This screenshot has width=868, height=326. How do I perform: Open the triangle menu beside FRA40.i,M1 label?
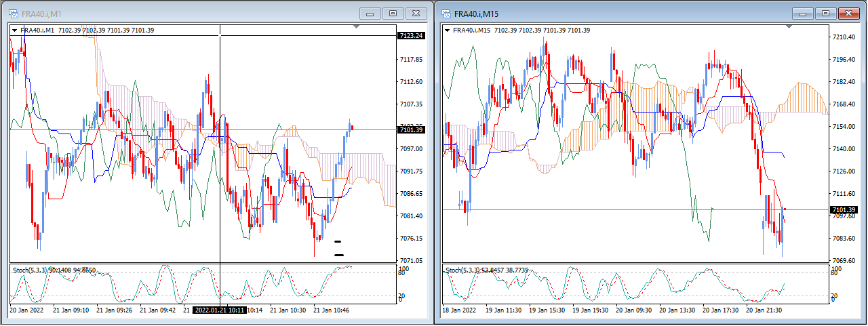coord(15,30)
